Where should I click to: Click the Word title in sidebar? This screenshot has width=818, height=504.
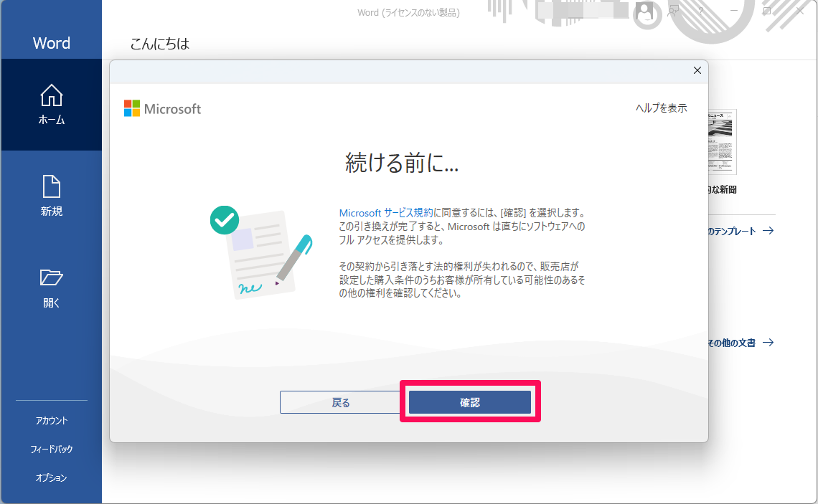tap(51, 43)
